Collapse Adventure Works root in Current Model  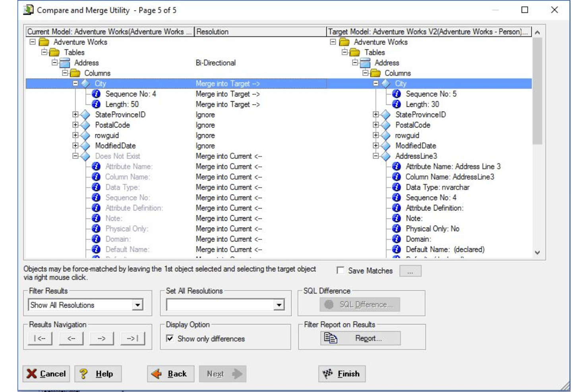coord(33,42)
